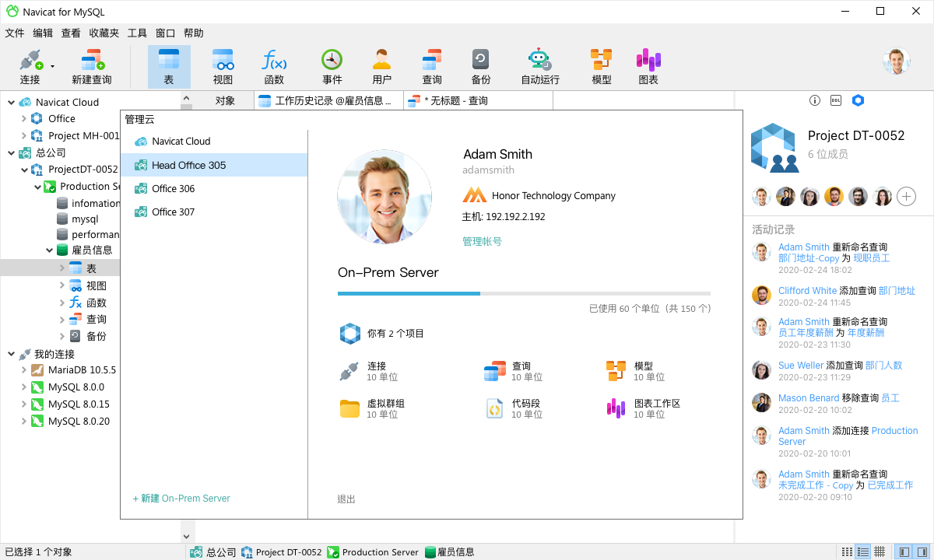Click the On-Prem Server usage progress bar
Screen dimensions: 934x560
click(524, 293)
